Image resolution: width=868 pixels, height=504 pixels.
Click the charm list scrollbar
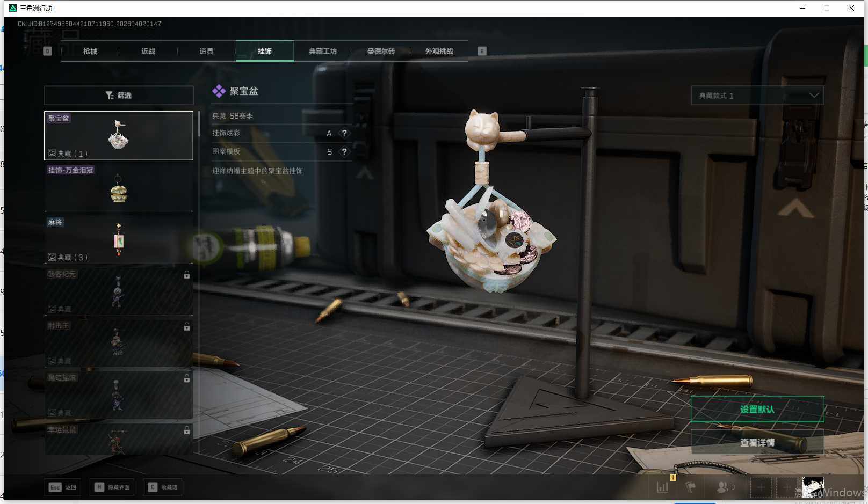[199, 123]
